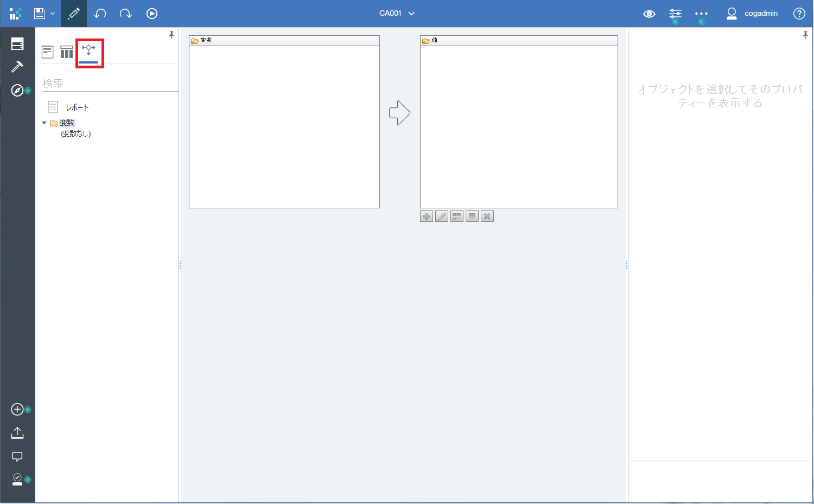The height and width of the screenshot is (504, 814).
Task: Open the CA001 report title dropdown
Action: [397, 14]
